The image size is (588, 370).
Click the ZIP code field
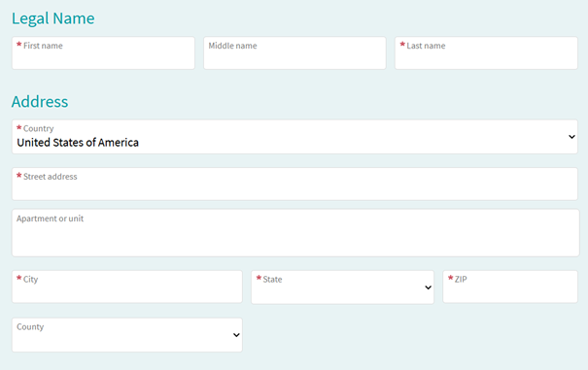pos(510,286)
